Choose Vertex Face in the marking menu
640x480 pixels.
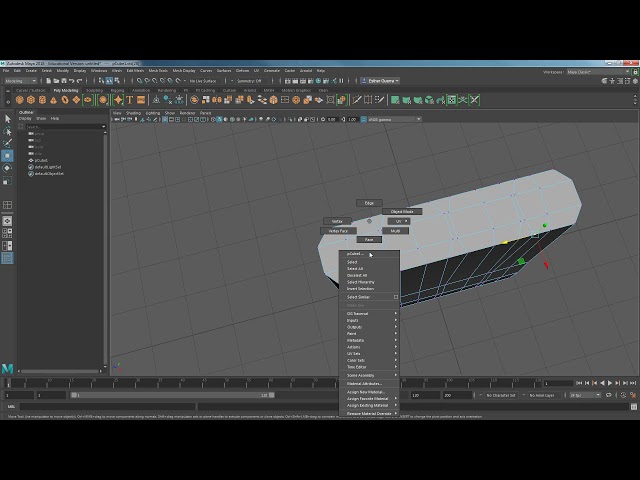point(338,231)
